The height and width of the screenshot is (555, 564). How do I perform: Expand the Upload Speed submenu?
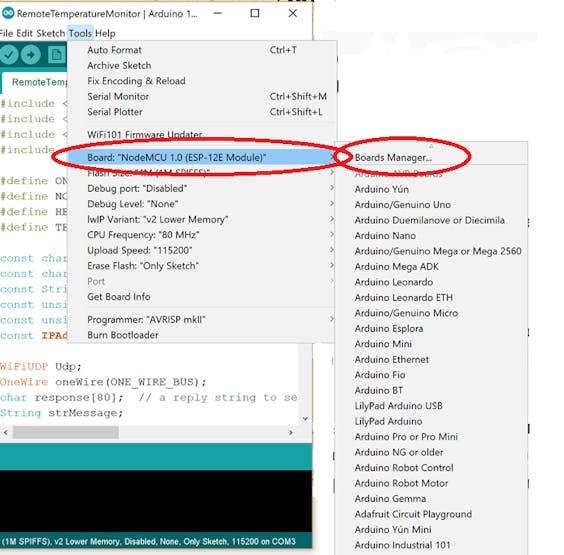point(202,250)
